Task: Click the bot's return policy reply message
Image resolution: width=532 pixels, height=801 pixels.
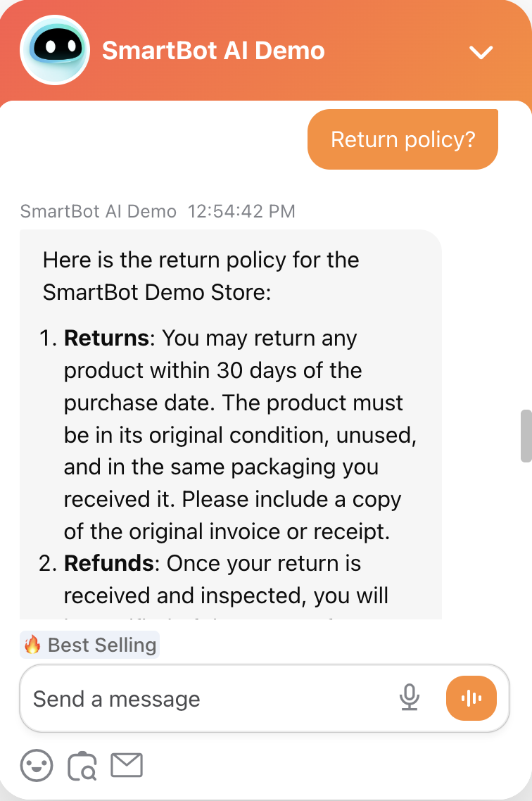Action: pos(232,422)
